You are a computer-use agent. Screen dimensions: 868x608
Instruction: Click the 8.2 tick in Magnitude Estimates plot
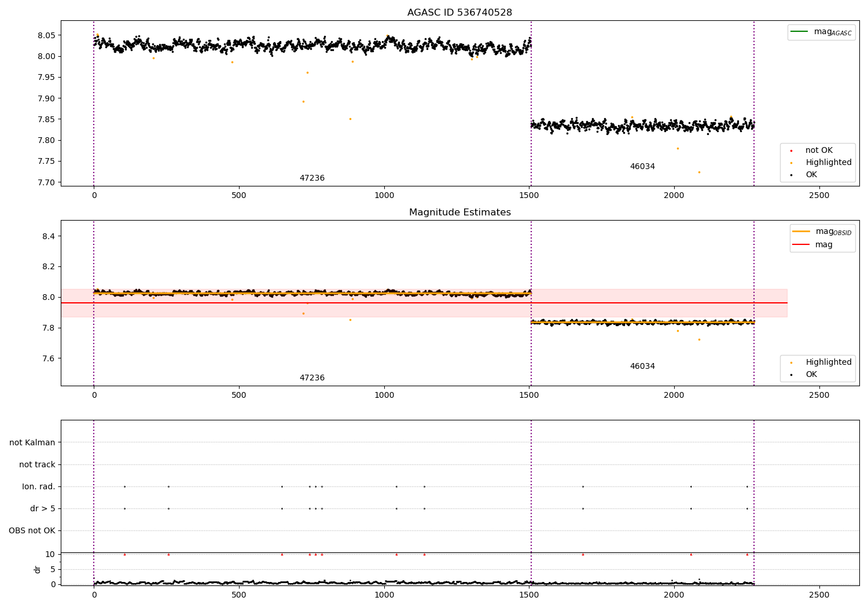[x=49, y=267]
